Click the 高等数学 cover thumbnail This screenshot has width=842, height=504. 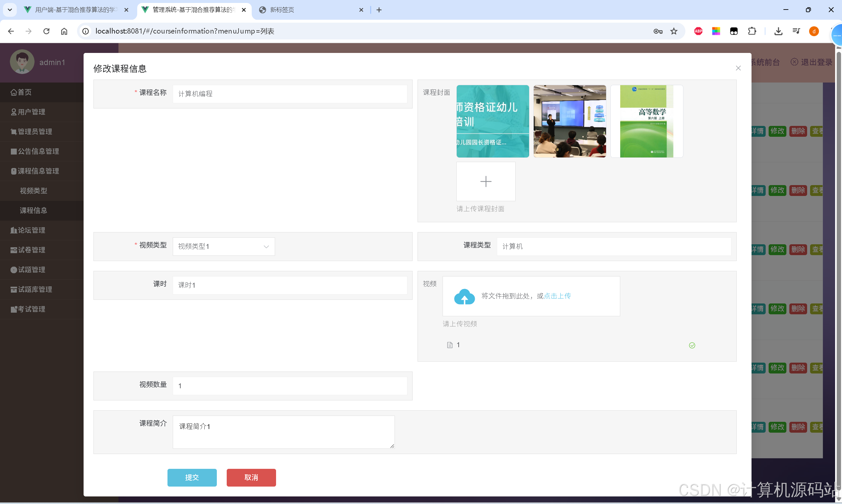click(646, 121)
